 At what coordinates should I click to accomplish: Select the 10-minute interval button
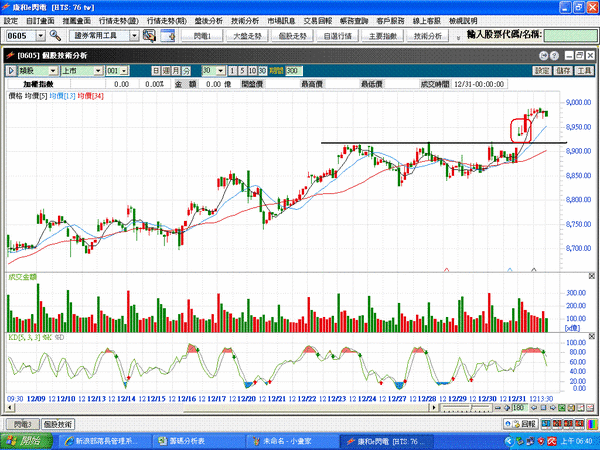coord(252,71)
